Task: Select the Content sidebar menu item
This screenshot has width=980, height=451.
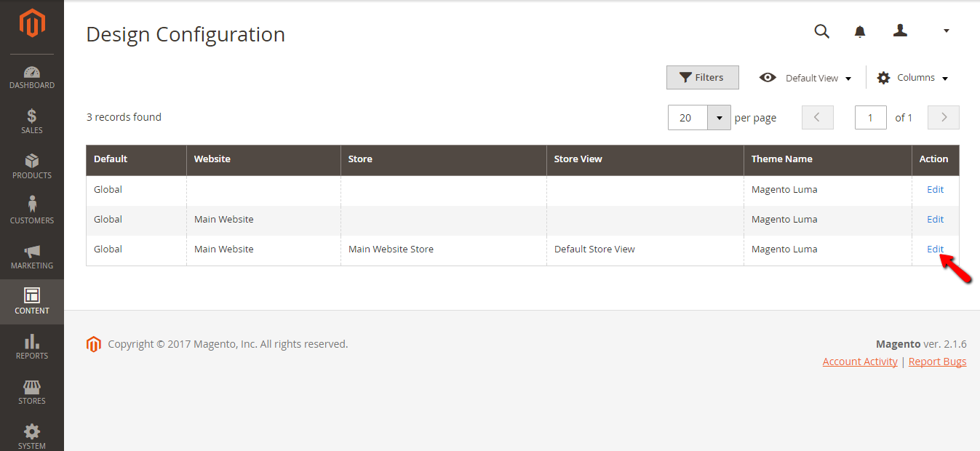Action: pos(32,302)
